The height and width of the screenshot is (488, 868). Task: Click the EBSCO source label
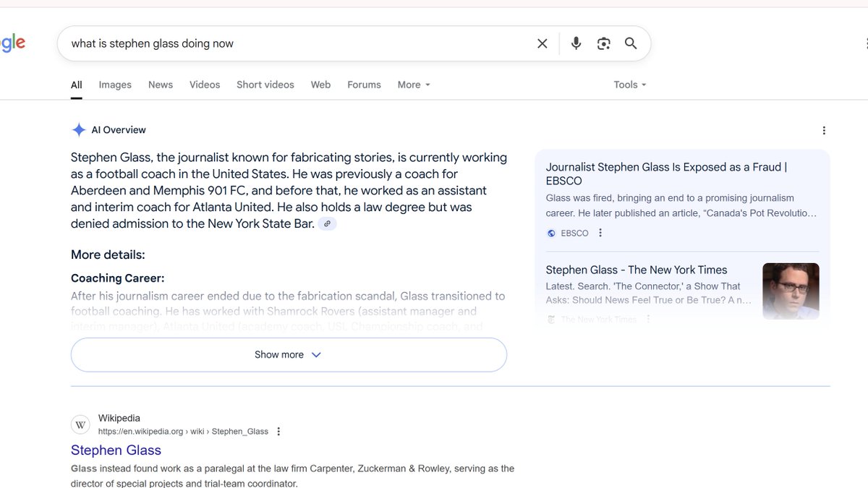574,233
